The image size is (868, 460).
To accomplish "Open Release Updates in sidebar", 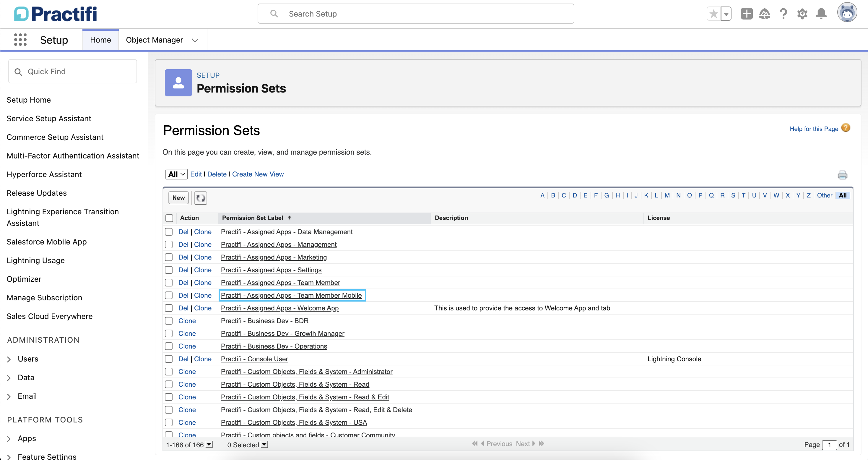I will 37,193.
